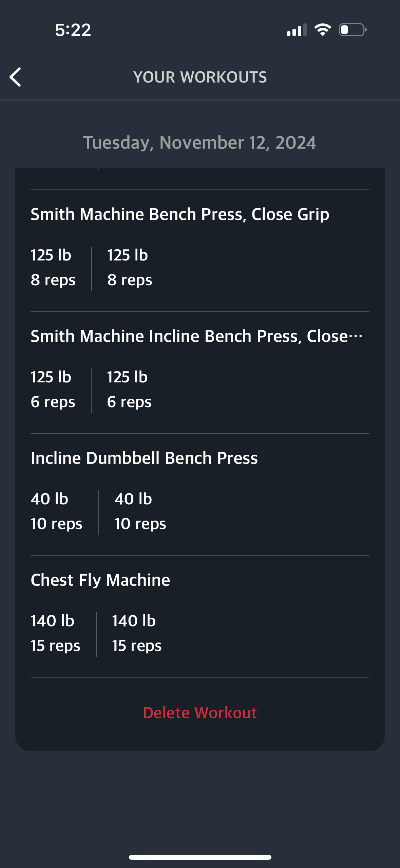The image size is (400, 868).
Task: Open Smith Machine Bench Press, Close Grip
Action: pos(180,214)
